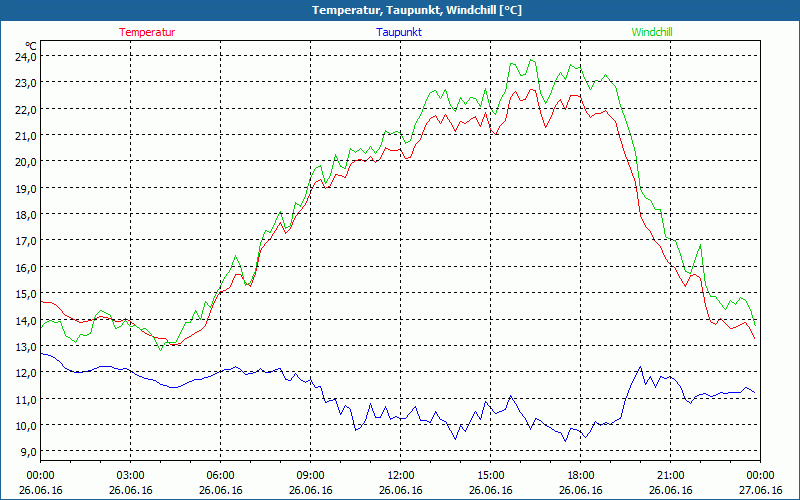Click the 06:00 time axis label

(220, 476)
